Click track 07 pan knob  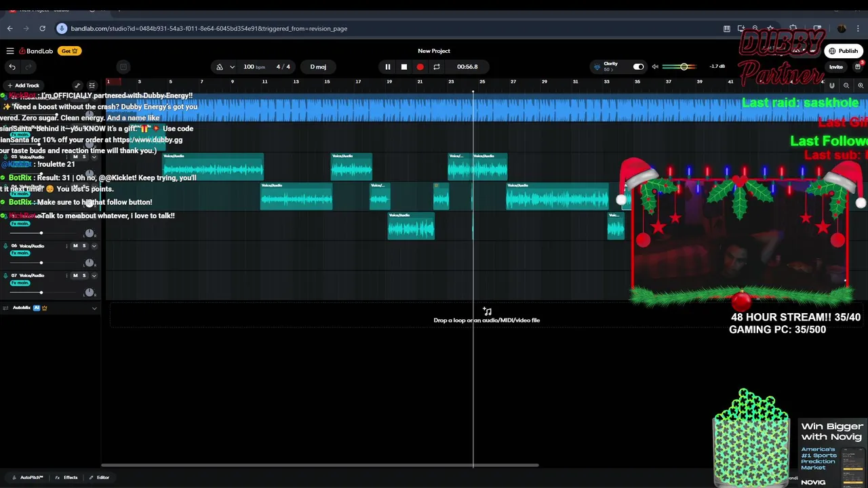pos(89,292)
